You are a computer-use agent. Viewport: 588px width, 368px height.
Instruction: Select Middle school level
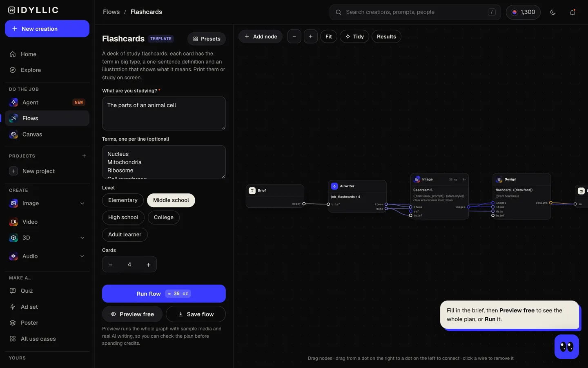click(x=171, y=200)
